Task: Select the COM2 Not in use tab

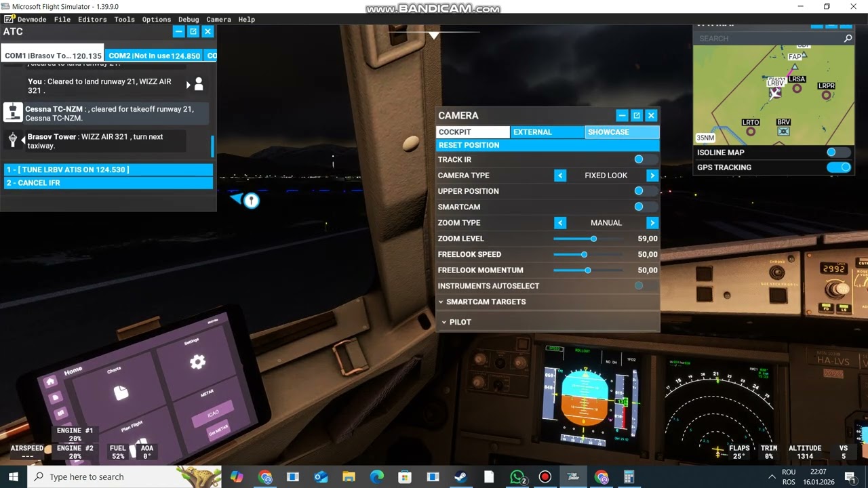Action: 154,56
